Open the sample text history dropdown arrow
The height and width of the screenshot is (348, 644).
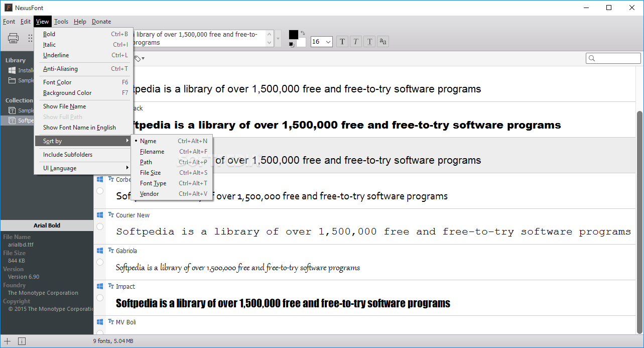pyautogui.click(x=278, y=39)
